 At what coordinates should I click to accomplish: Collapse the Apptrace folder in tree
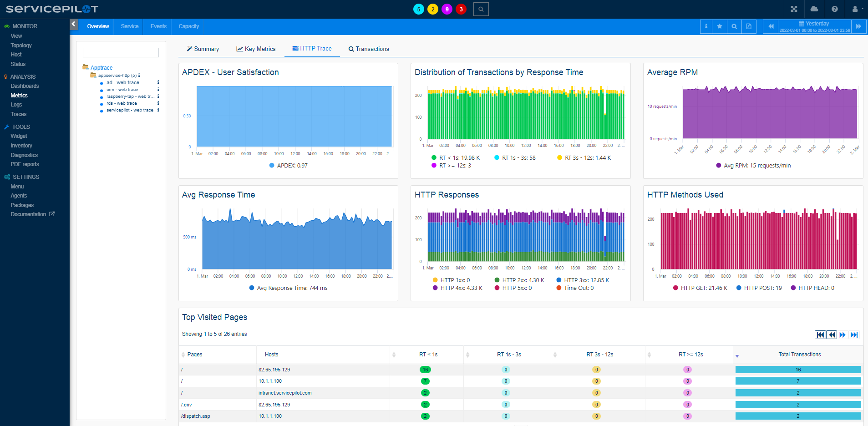[x=86, y=67]
